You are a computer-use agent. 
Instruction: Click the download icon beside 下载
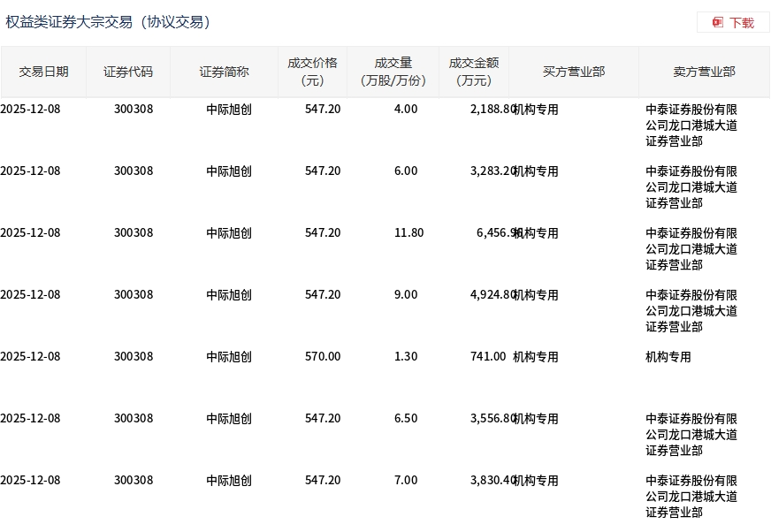click(718, 22)
